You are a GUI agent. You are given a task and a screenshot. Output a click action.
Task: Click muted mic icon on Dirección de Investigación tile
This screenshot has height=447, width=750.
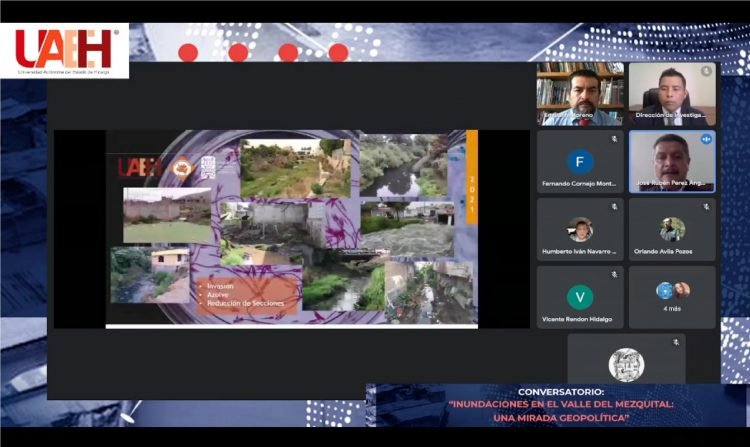tap(706, 71)
